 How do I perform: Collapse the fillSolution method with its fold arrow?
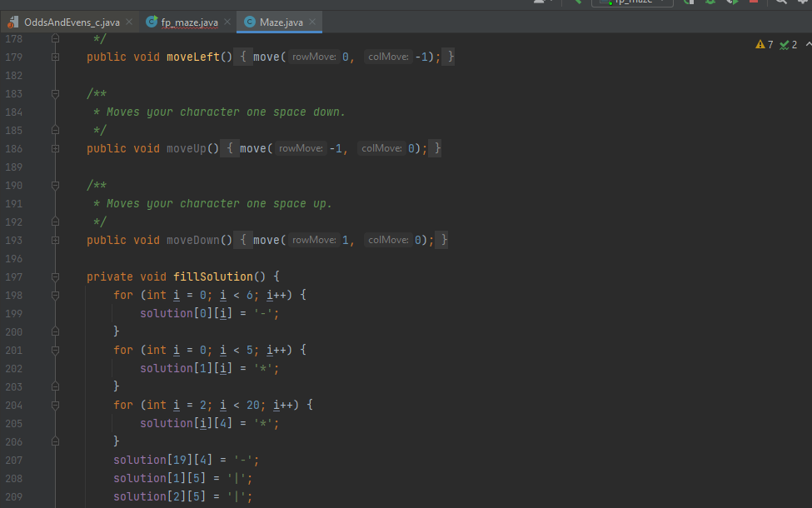point(55,276)
